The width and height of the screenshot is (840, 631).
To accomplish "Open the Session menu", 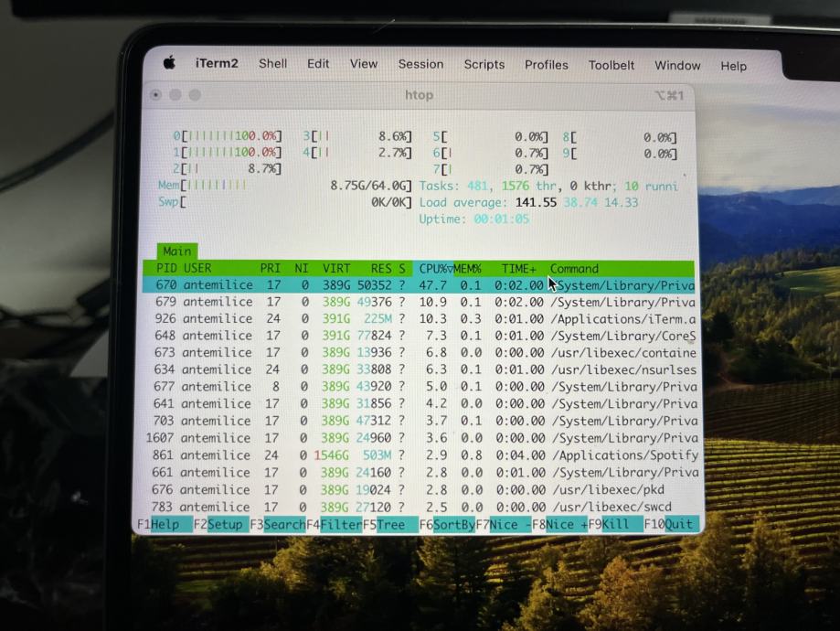I will [x=420, y=64].
